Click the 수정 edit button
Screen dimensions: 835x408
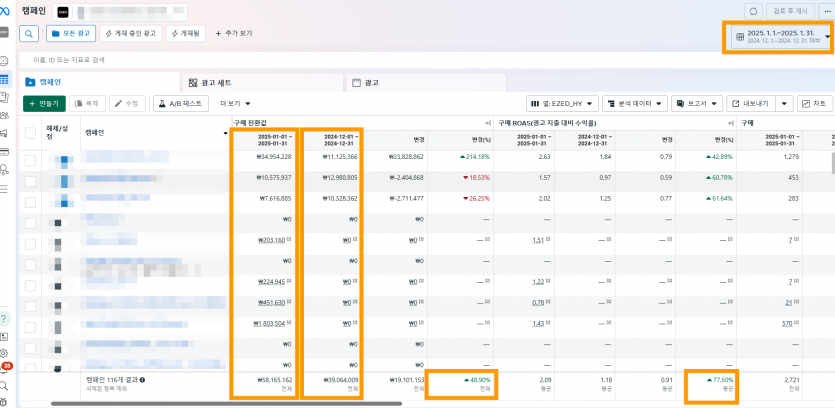127,103
